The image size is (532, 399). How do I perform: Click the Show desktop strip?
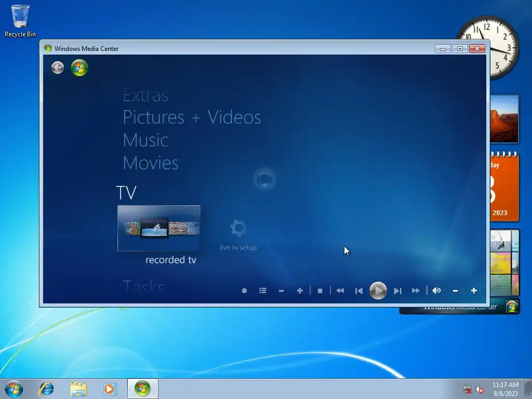pos(528,389)
